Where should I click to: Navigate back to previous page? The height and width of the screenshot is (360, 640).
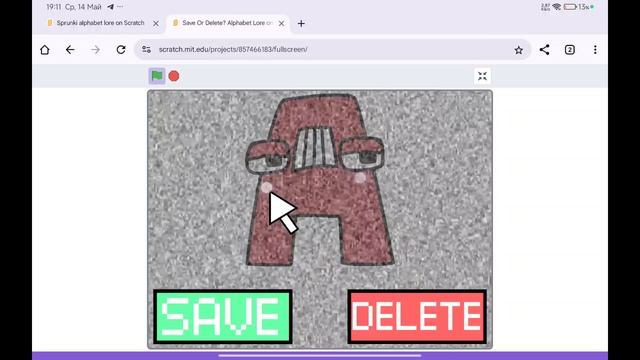[x=70, y=50]
